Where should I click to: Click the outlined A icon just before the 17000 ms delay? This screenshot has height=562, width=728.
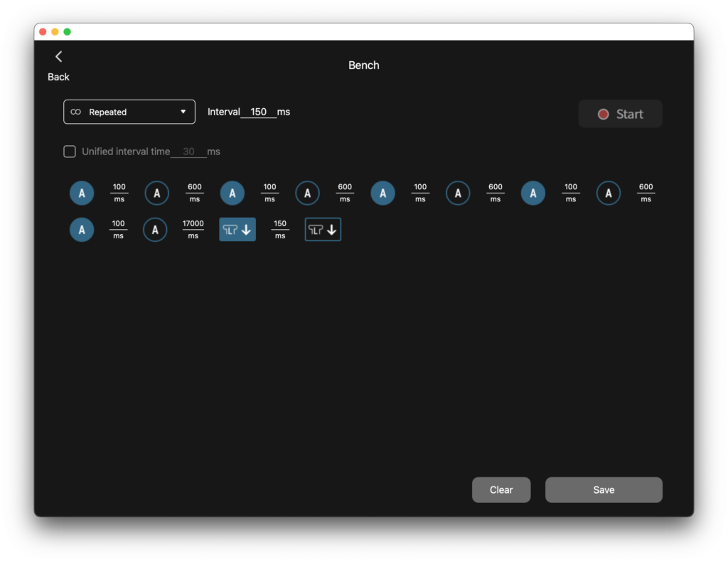click(155, 230)
